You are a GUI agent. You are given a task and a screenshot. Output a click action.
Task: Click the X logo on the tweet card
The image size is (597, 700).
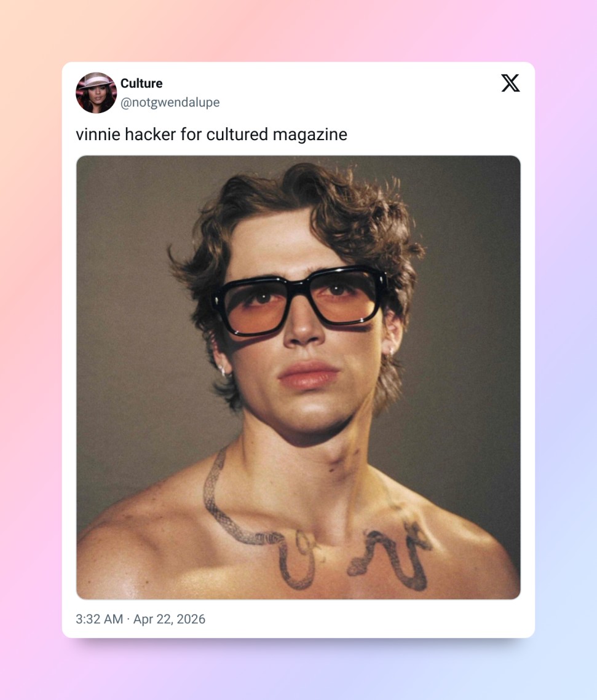click(510, 83)
